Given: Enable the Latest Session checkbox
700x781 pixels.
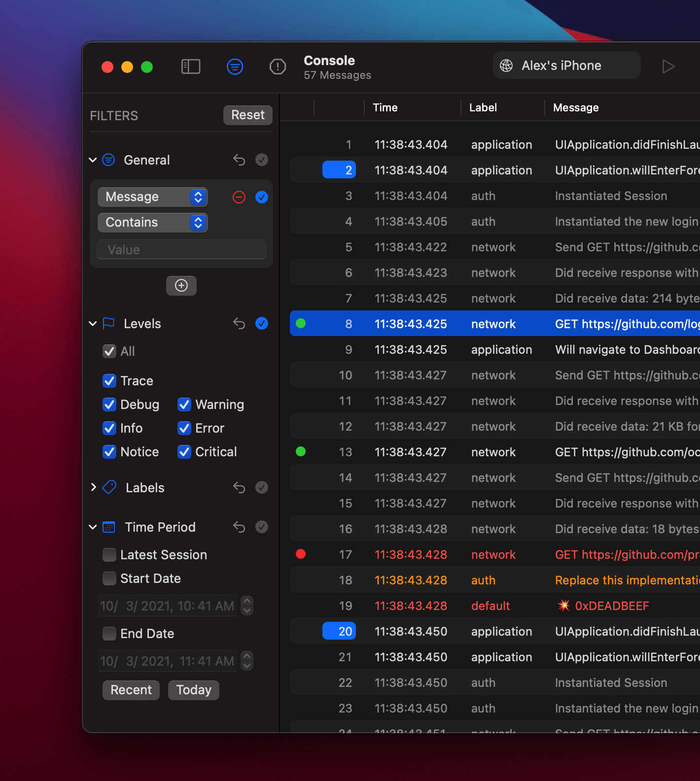Looking at the screenshot, I should (x=109, y=555).
